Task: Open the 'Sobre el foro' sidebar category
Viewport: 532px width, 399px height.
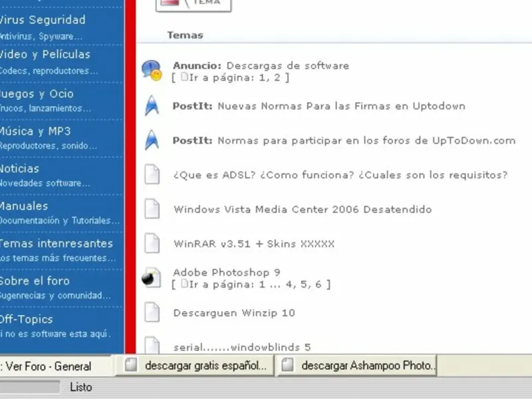Action: [x=35, y=281]
